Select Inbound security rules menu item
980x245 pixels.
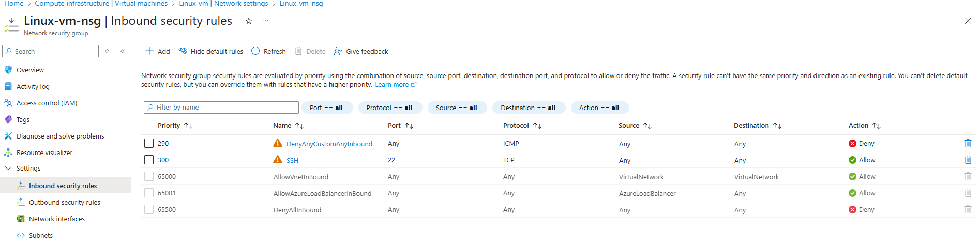66,185
